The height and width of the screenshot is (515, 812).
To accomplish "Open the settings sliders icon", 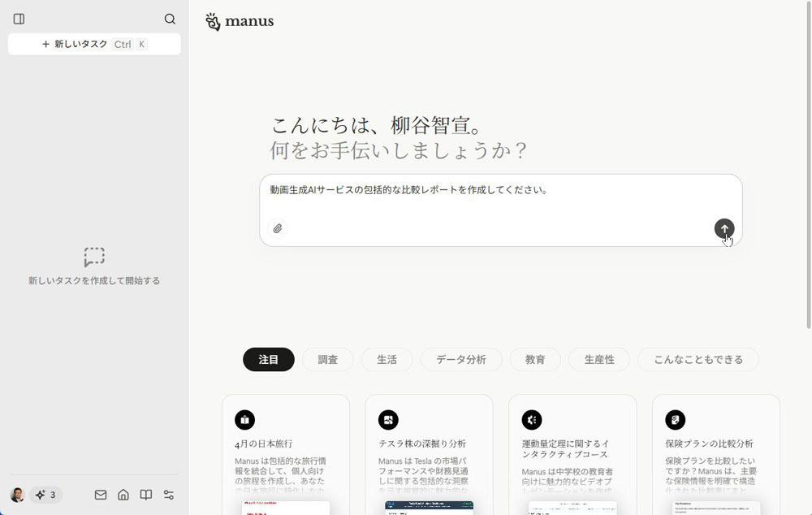I will click(169, 495).
